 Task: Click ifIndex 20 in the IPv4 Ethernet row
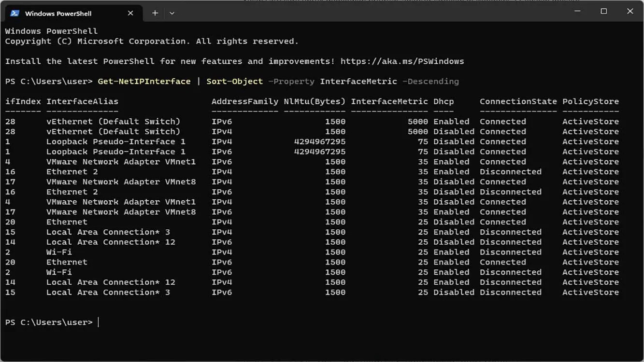pyautogui.click(x=10, y=222)
